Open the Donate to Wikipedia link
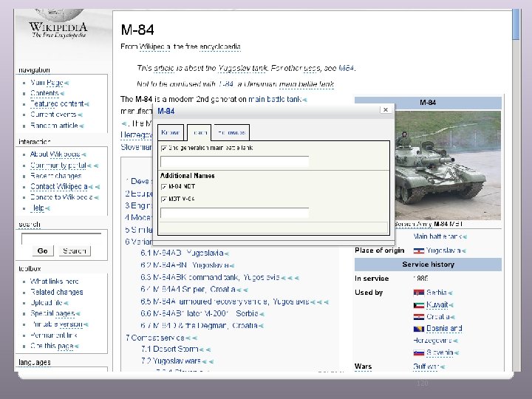This screenshot has width=532, height=399. click(61, 197)
